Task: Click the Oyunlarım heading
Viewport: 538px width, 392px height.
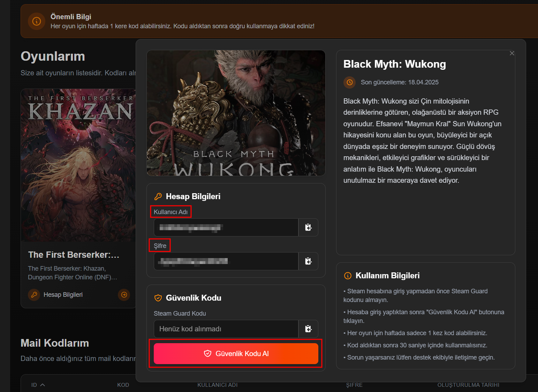Action: 53,56
